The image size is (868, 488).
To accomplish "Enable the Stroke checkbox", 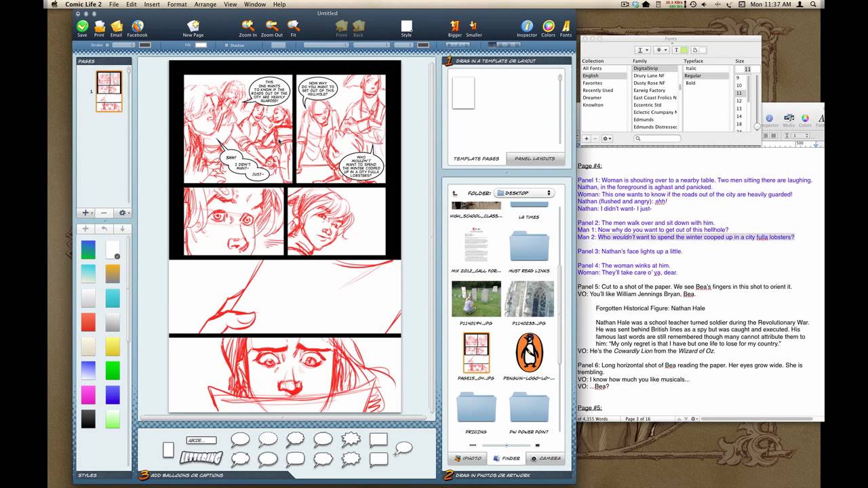I will click(x=108, y=45).
